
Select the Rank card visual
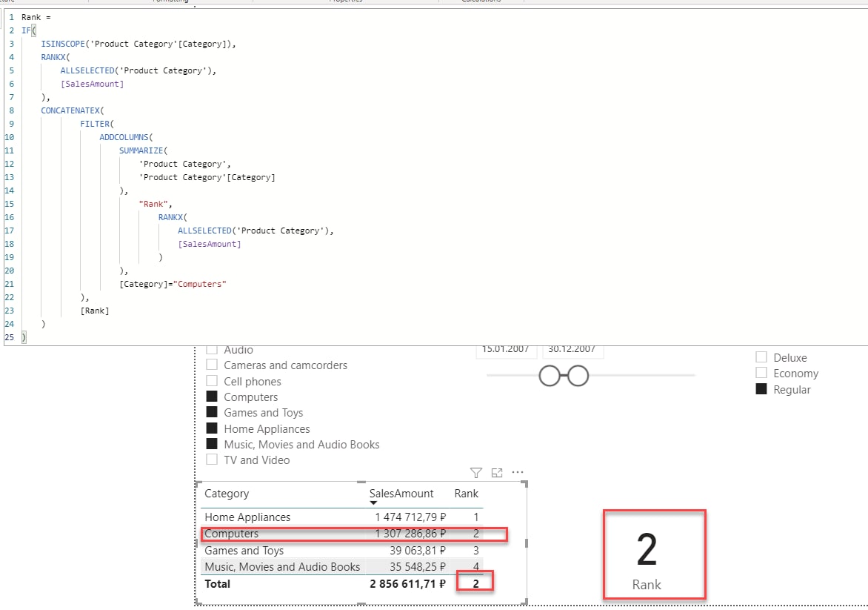pyautogui.click(x=654, y=554)
